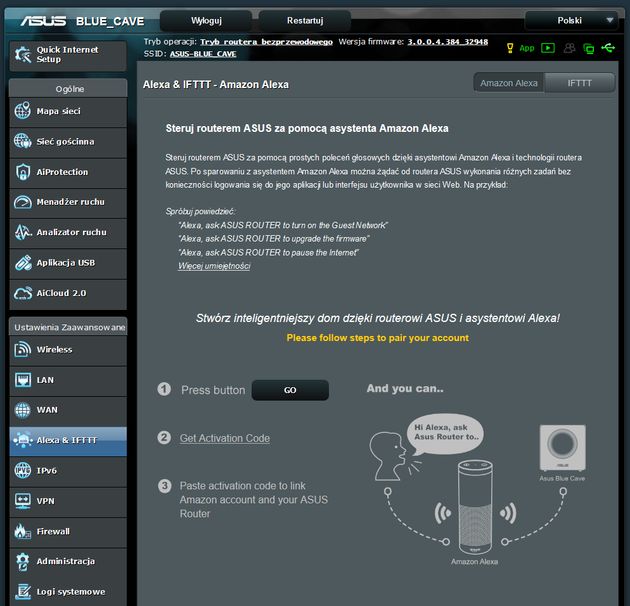Viewport: 630px width, 606px height.
Task: Click the Ustawienia Zaawansowane section header
Action: 68,327
